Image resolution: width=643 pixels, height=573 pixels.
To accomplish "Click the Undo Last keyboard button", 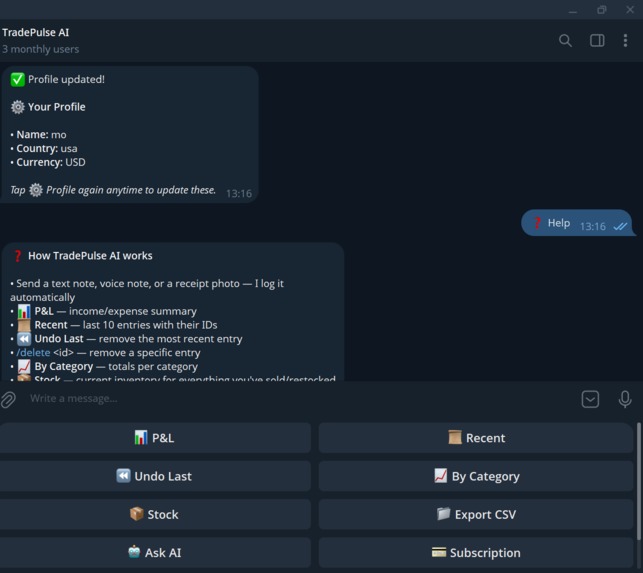I will [155, 476].
